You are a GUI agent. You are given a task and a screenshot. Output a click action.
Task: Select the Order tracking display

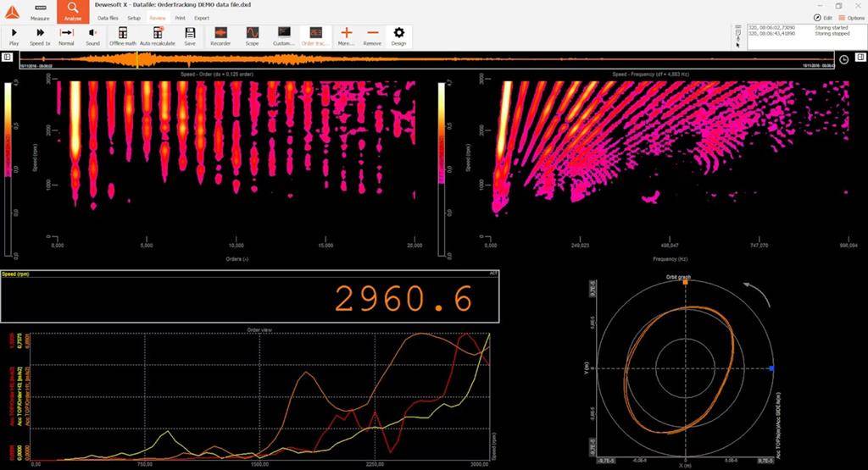point(314,36)
